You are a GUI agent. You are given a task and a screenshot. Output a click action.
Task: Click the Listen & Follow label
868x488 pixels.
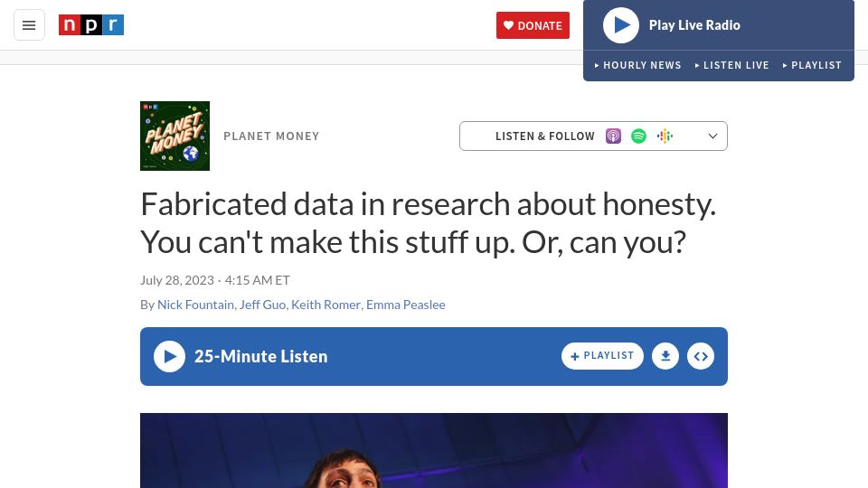(x=544, y=136)
